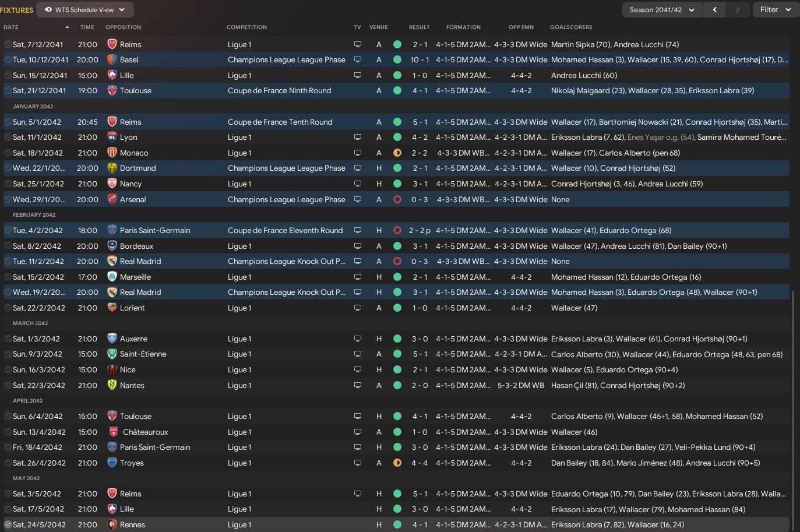The width and height of the screenshot is (800, 532).
Task: Click Lille opposition on 17/5/2042 row
Action: click(x=127, y=509)
